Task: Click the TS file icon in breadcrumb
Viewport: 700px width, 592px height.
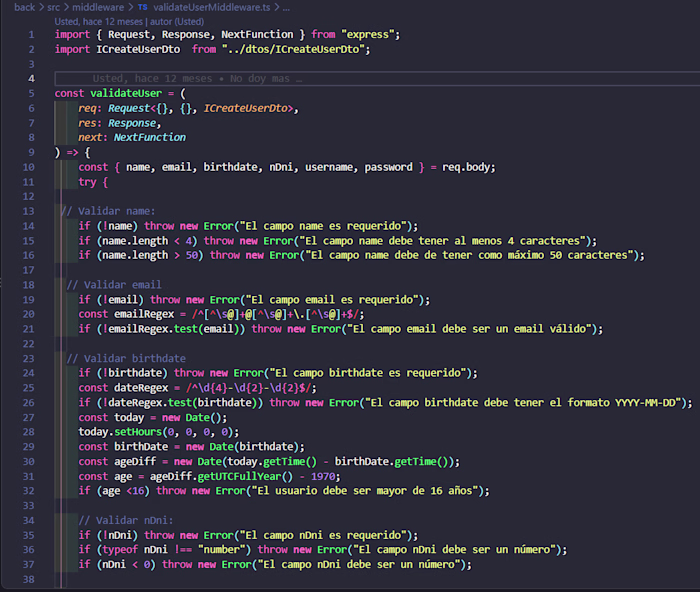Action: [x=142, y=7]
